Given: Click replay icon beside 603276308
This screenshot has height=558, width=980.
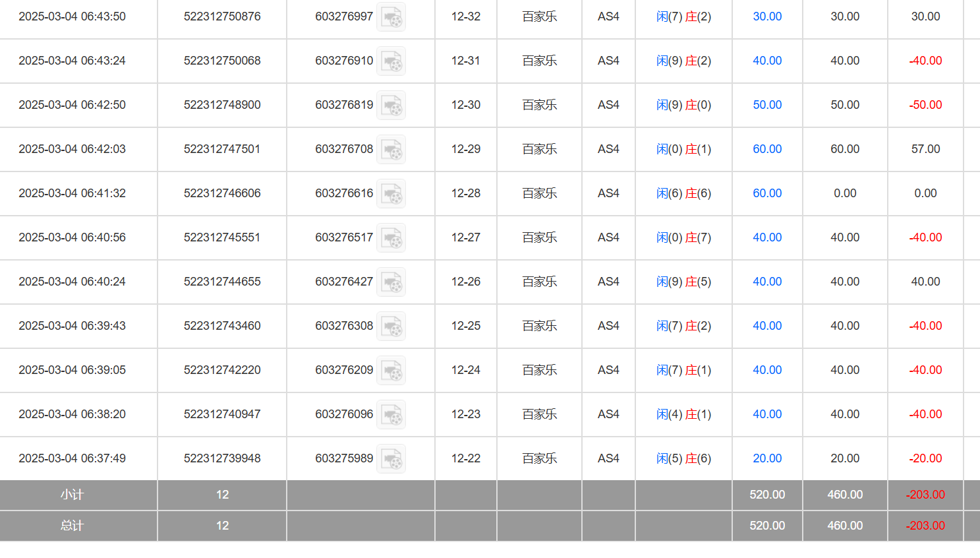Looking at the screenshot, I should click(391, 326).
